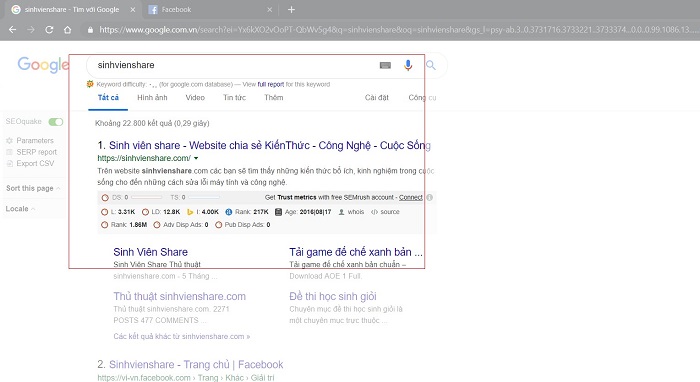Open SERP report in sidebar

32,152
